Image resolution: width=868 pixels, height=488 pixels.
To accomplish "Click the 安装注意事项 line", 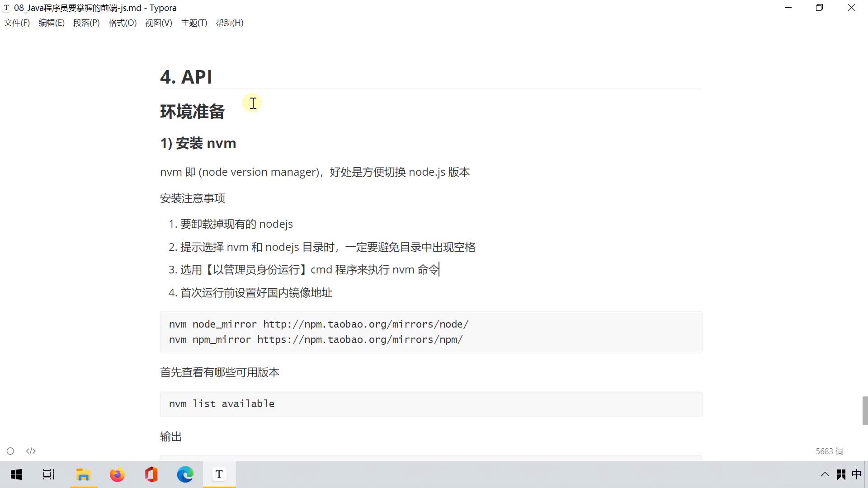I will point(193,198).
